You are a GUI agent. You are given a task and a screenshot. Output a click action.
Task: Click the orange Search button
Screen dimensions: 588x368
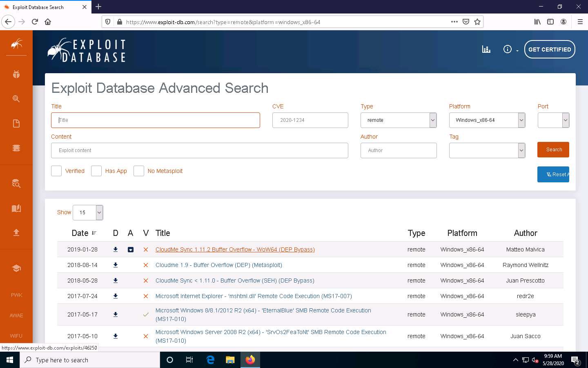[553, 150]
